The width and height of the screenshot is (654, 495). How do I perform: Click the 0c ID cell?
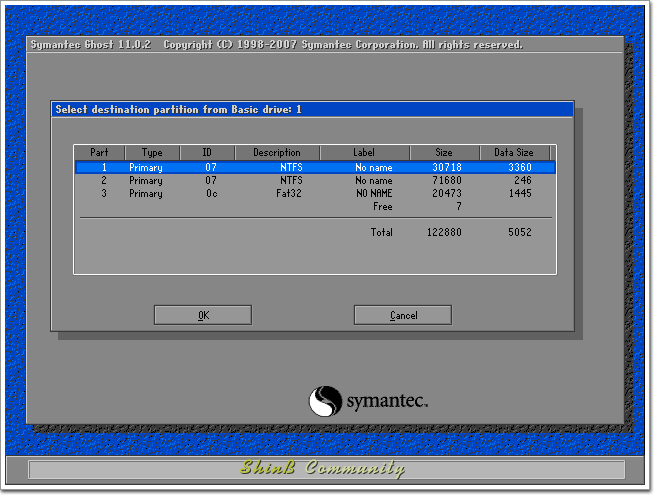point(211,193)
